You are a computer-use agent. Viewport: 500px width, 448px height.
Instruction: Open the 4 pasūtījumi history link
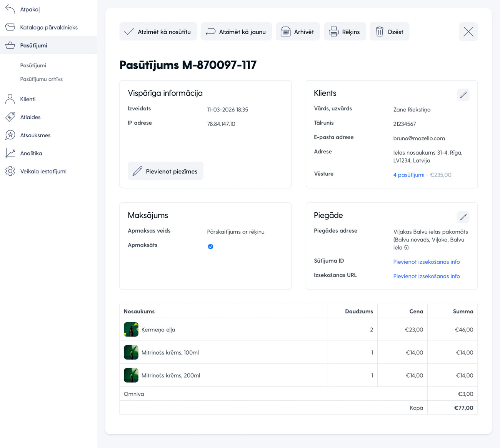(x=408, y=175)
